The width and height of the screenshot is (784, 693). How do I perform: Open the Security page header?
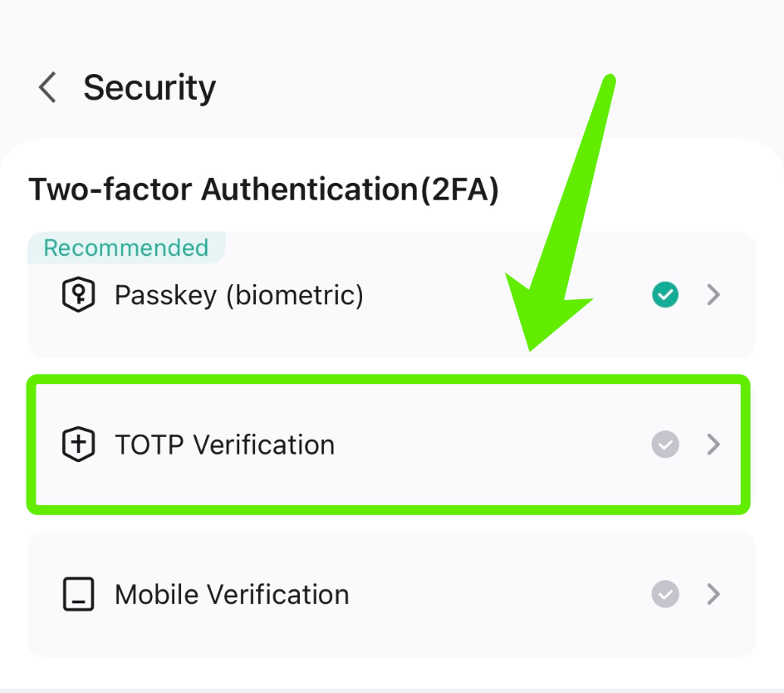(149, 86)
